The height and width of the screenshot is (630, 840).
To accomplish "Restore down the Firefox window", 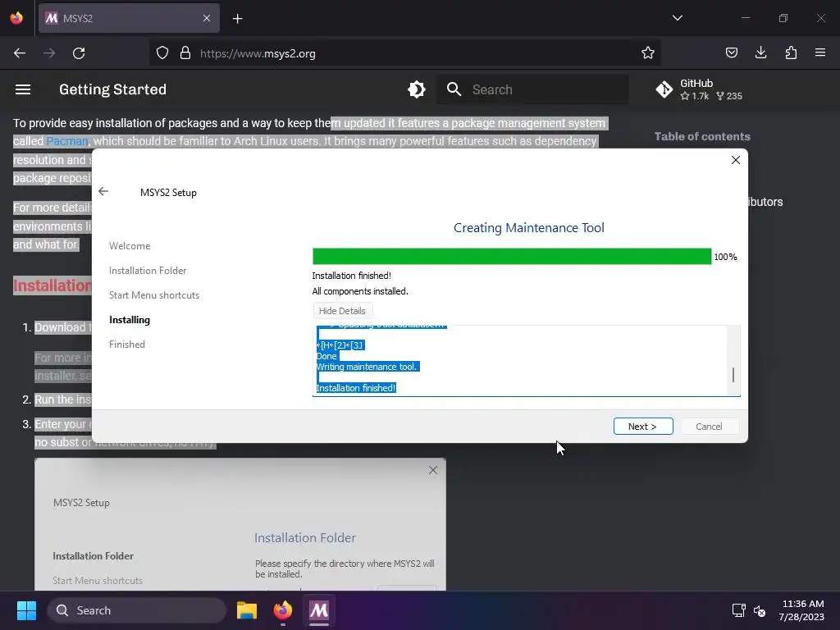I will [x=783, y=18].
